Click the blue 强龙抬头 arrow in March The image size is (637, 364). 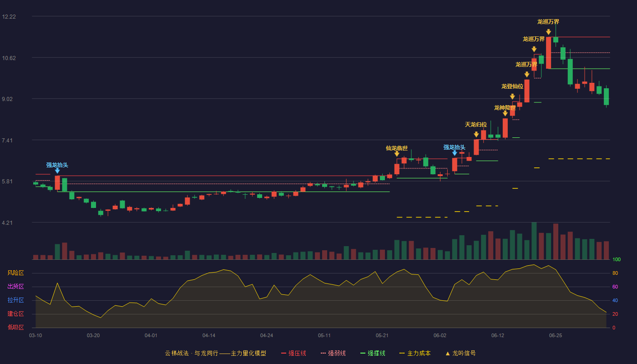pyautogui.click(x=57, y=171)
